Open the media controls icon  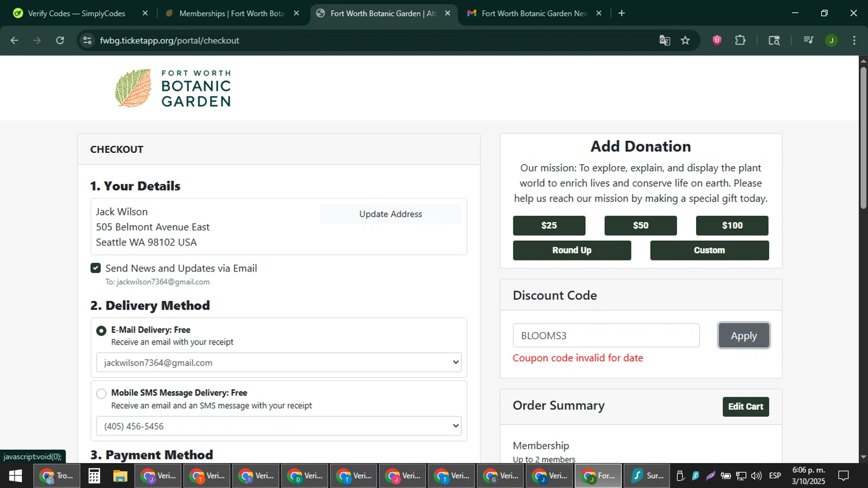click(x=808, y=41)
